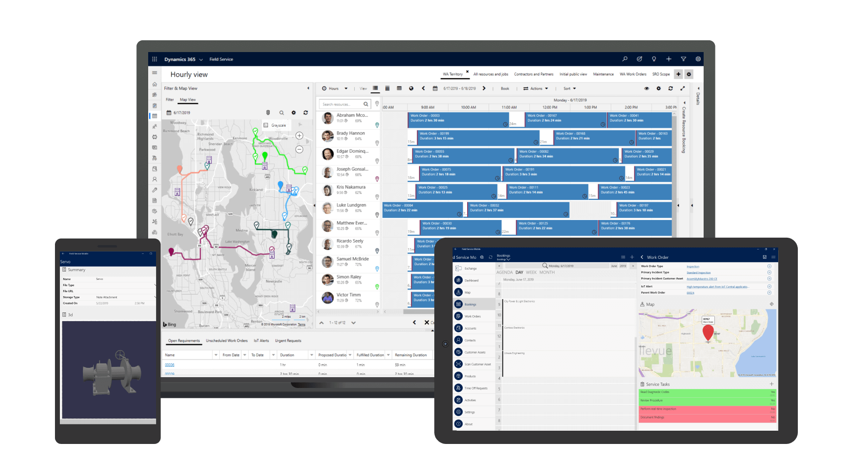Switch to the Filter tab in map panel
The image size is (868, 469).
pos(170,100)
